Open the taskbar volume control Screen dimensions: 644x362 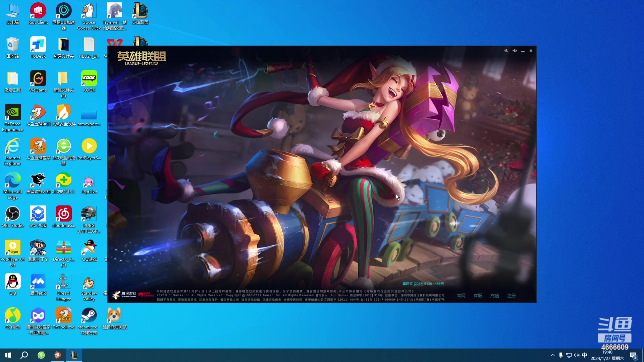coord(577,355)
